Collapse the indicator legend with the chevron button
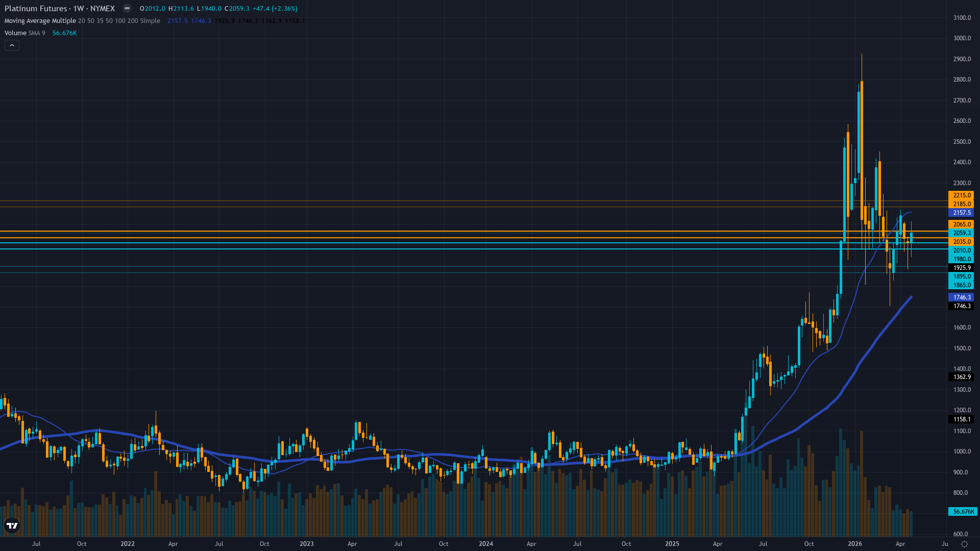The height and width of the screenshot is (551, 980). (x=12, y=45)
